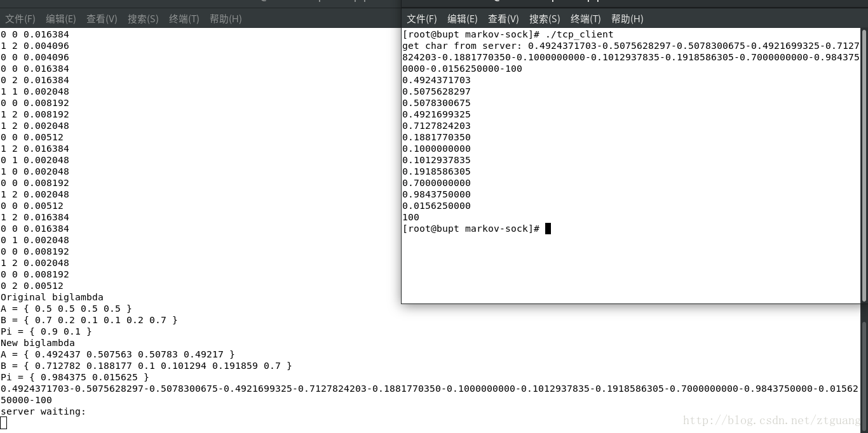The image size is (868, 433).
Task: Open 搜索(S) menu in the tcp_client terminal
Action: point(545,19)
